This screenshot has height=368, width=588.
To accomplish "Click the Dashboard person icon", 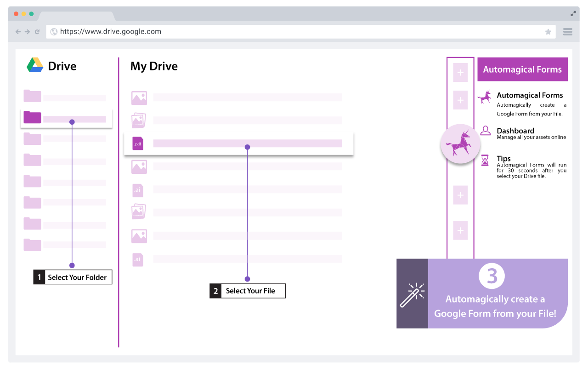I will pos(485,131).
